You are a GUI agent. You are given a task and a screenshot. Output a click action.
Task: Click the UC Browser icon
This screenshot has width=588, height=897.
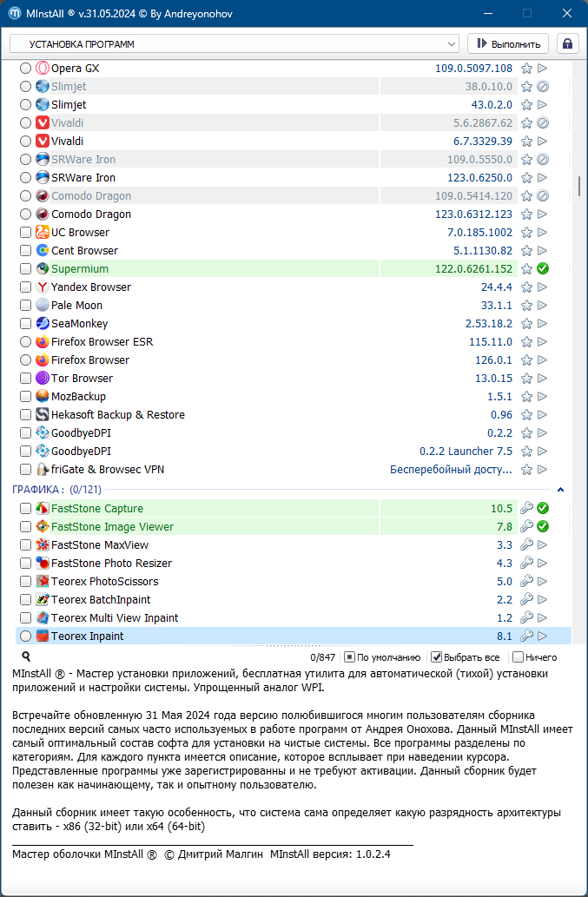click(x=43, y=232)
